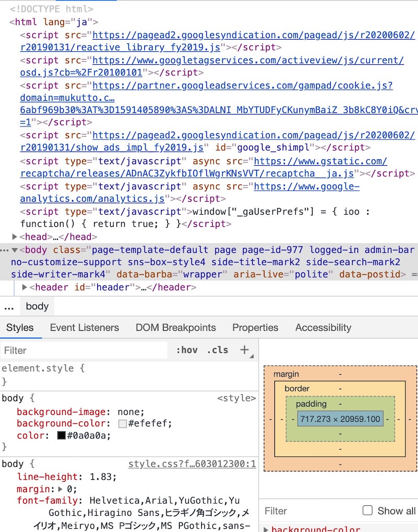Click the data-barba value "wrapper"

[203, 274]
